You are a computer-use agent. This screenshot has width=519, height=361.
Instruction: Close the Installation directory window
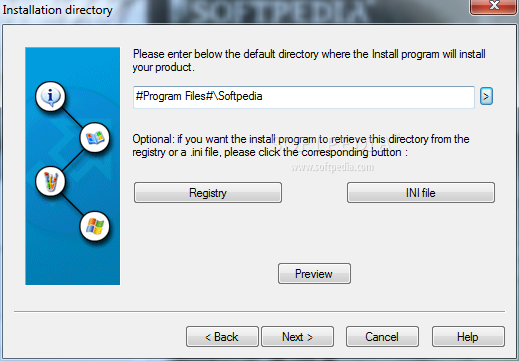pos(493,7)
